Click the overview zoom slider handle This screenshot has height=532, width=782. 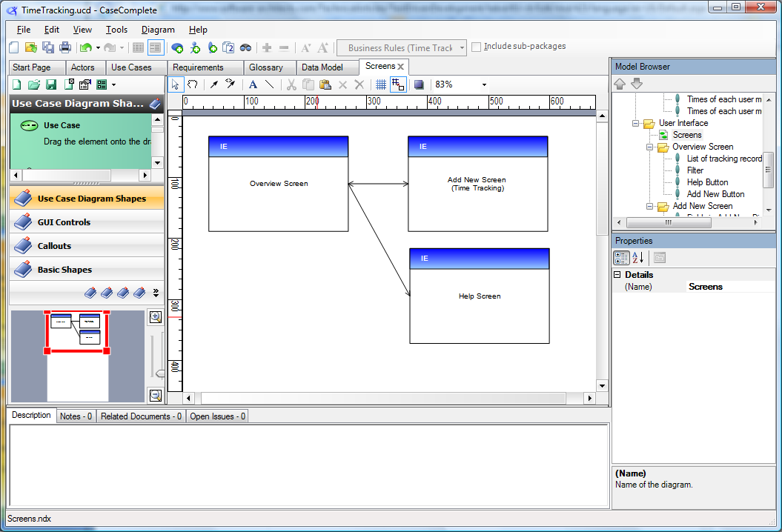pyautogui.click(x=161, y=373)
